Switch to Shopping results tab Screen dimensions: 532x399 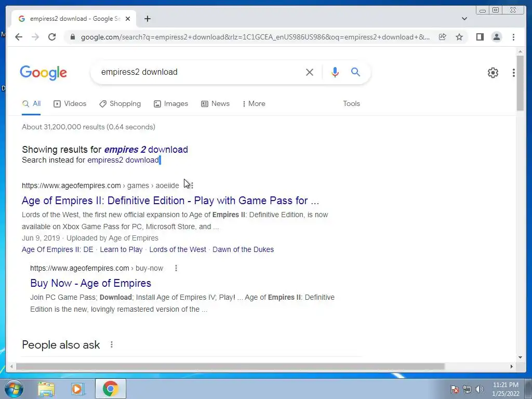pos(120,104)
